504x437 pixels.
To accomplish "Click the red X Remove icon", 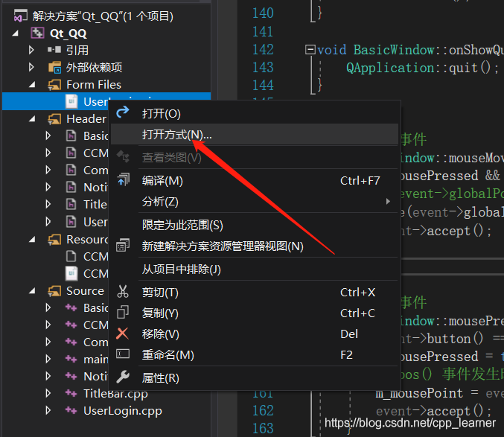I will 123,334.
